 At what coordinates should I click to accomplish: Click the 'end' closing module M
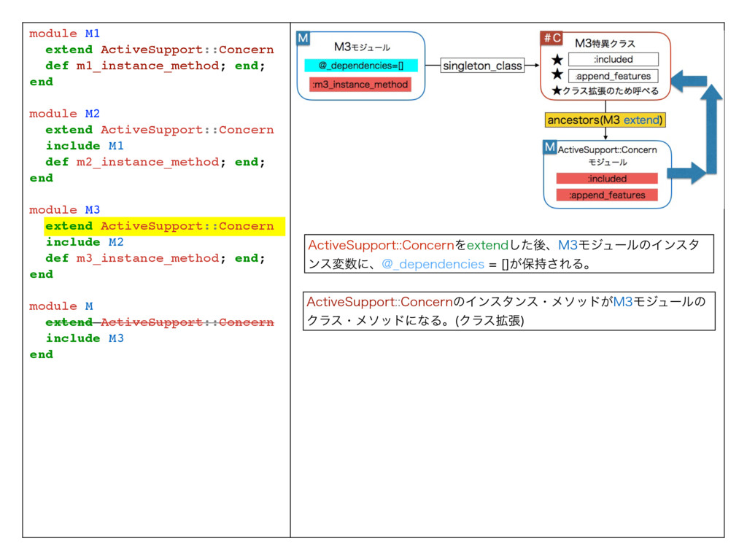pos(42,354)
